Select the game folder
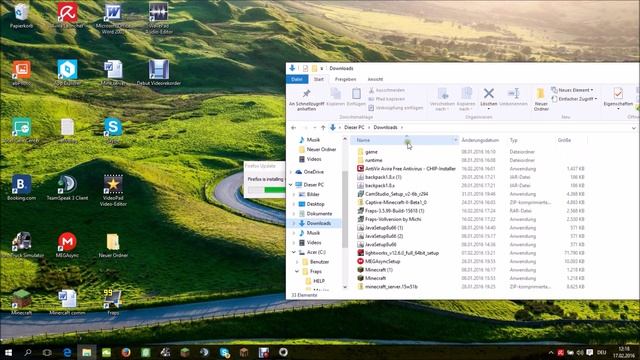This screenshot has height=360, width=640. tap(371, 152)
